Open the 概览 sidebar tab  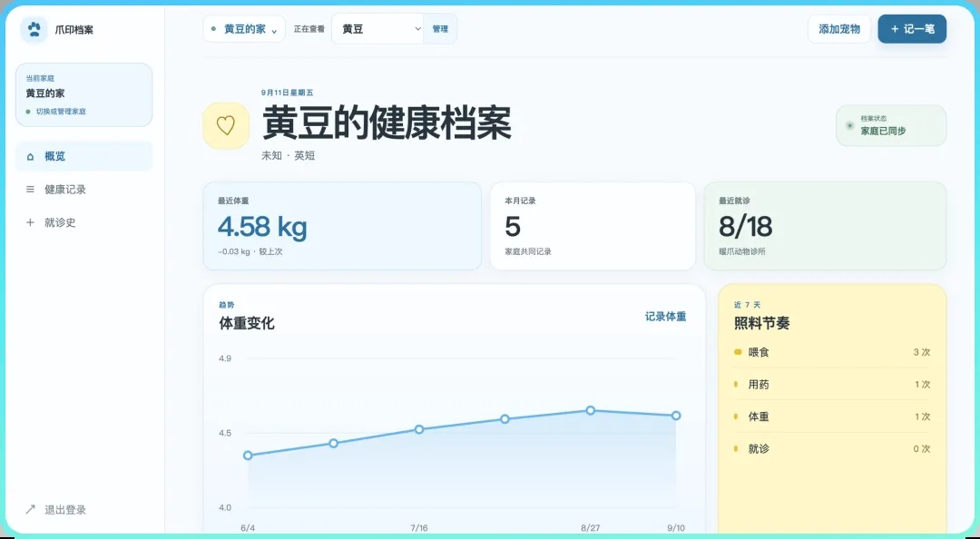[x=83, y=156]
